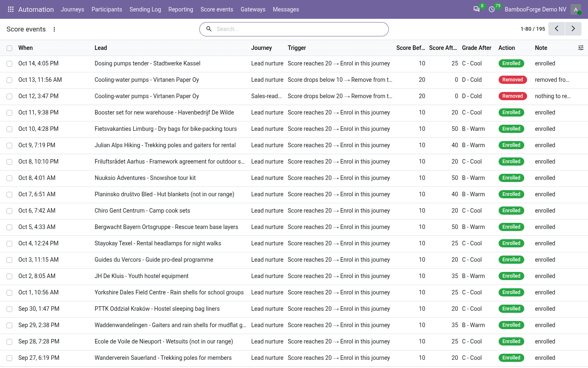588x368 pixels.
Task: Open Dosing pumps tender - Stadtwerke Kassel record
Action: (x=147, y=63)
